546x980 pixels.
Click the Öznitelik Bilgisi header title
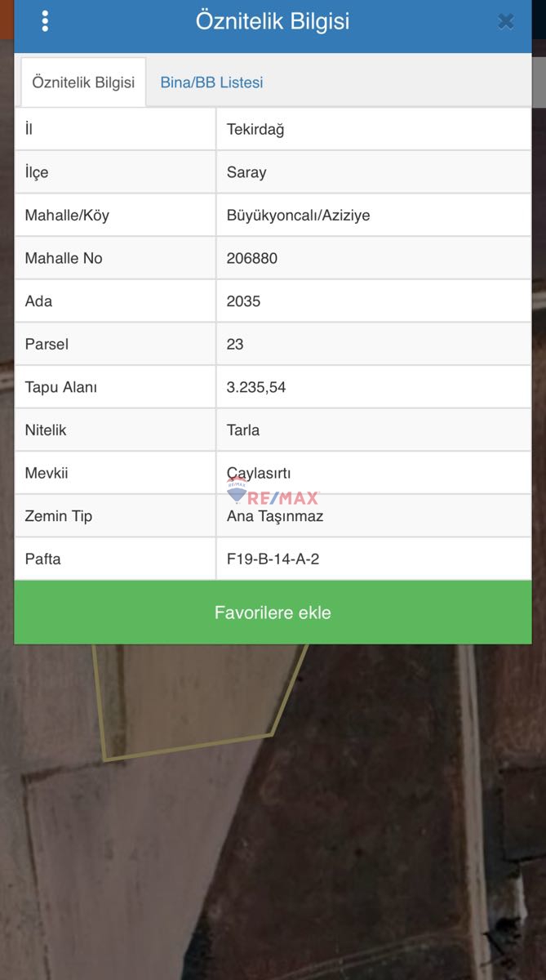273,21
